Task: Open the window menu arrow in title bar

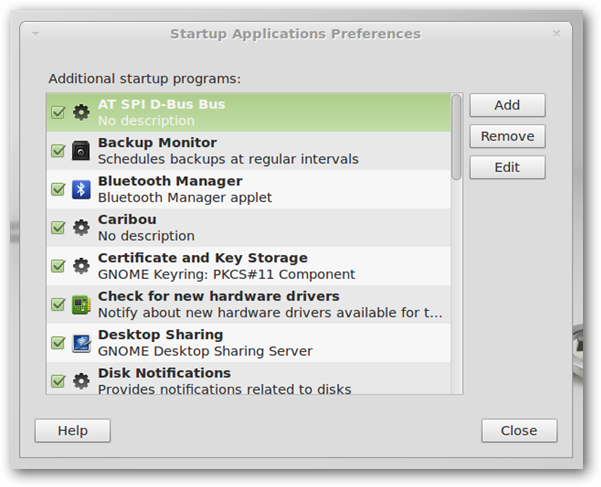Action: pos(36,34)
